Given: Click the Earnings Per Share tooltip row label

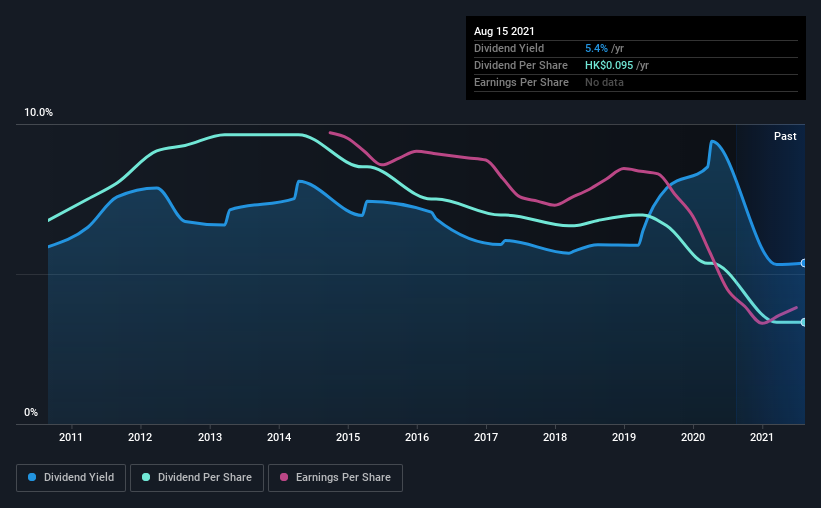Looking at the screenshot, I should pos(521,82).
